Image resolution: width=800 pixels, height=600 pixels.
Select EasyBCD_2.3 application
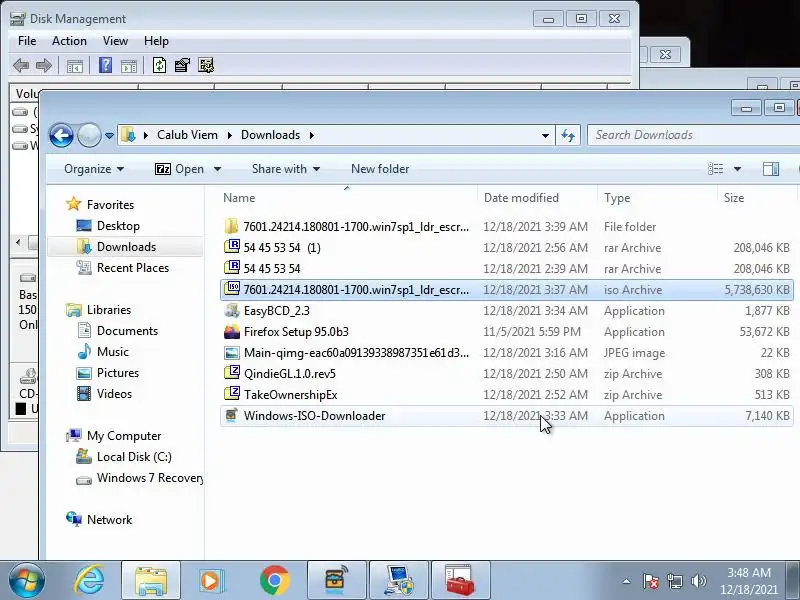tap(507, 311)
